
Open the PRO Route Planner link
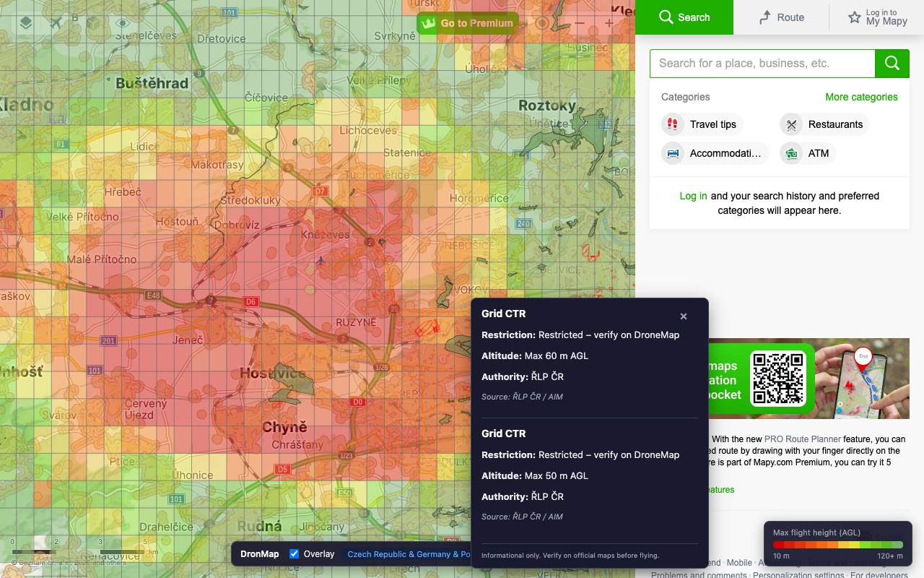click(x=802, y=439)
